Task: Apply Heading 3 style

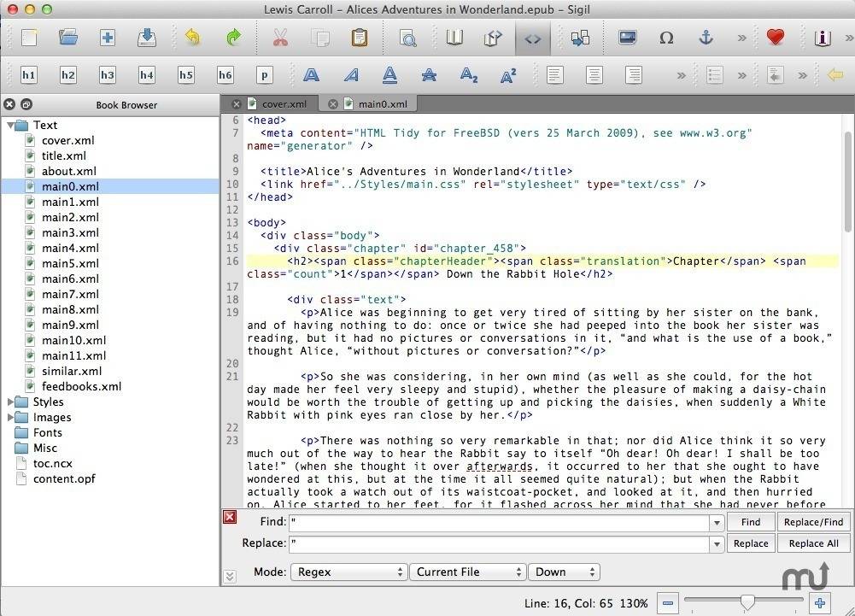Action: 107,74
